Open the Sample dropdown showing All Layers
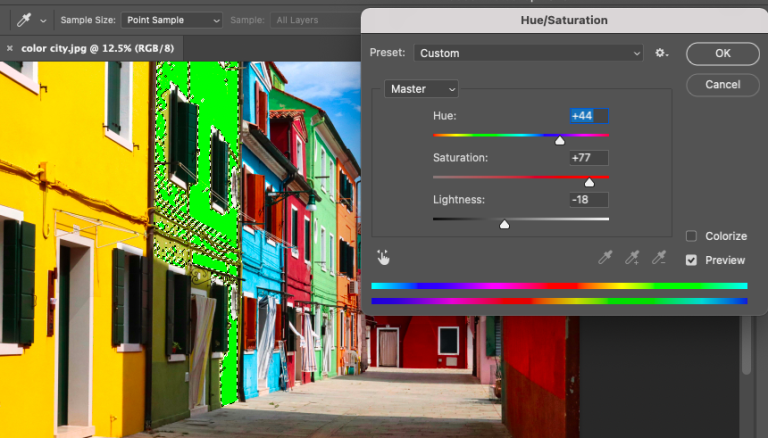Image resolution: width=768 pixels, height=438 pixels. point(318,20)
